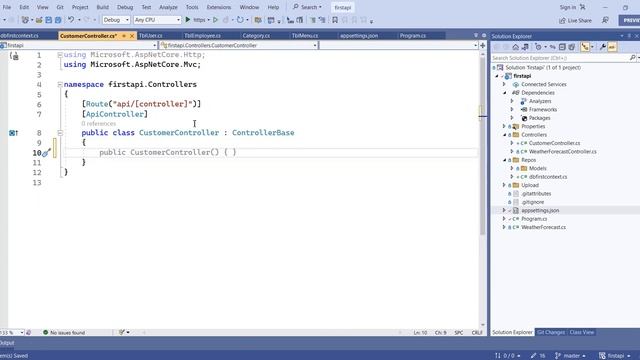Screen dimensions: 640x360
Task: Collapse the namespace block at line 4
Action: coord(60,84)
